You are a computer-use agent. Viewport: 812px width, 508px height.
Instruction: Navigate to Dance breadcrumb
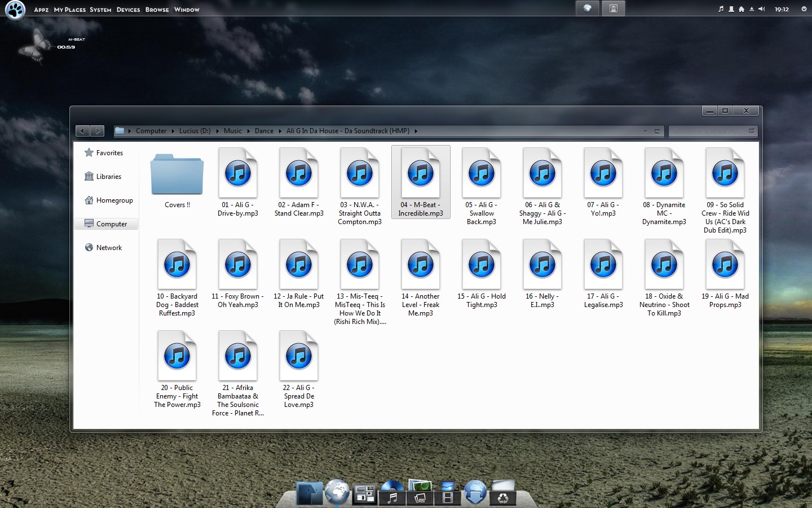point(264,131)
